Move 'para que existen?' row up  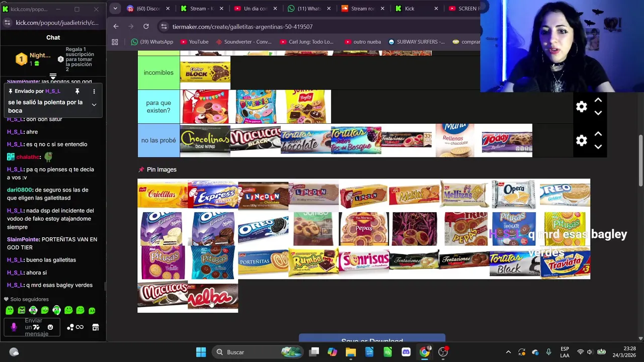coord(598,100)
